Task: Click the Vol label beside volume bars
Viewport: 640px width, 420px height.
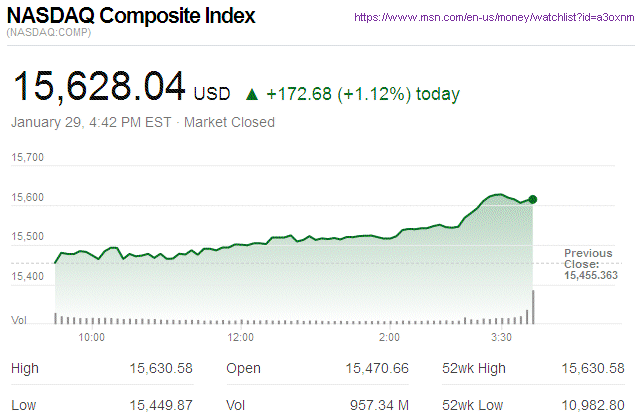Action: pyautogui.click(x=19, y=320)
